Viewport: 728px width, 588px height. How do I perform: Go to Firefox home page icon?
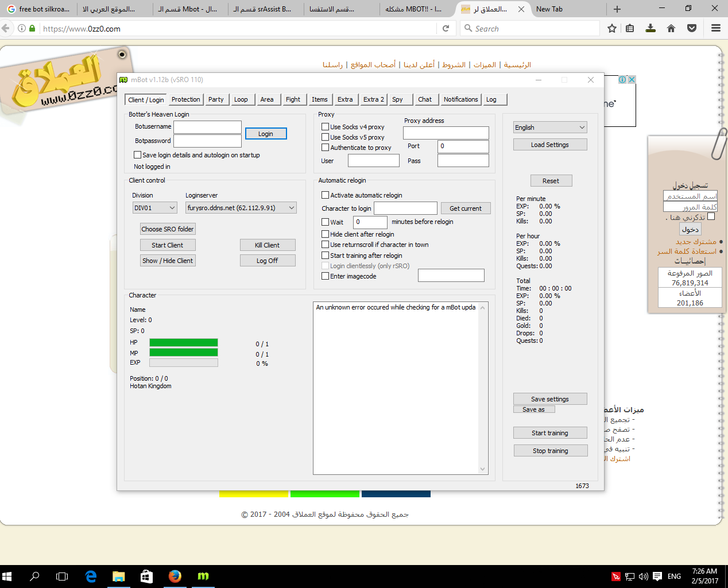point(671,28)
